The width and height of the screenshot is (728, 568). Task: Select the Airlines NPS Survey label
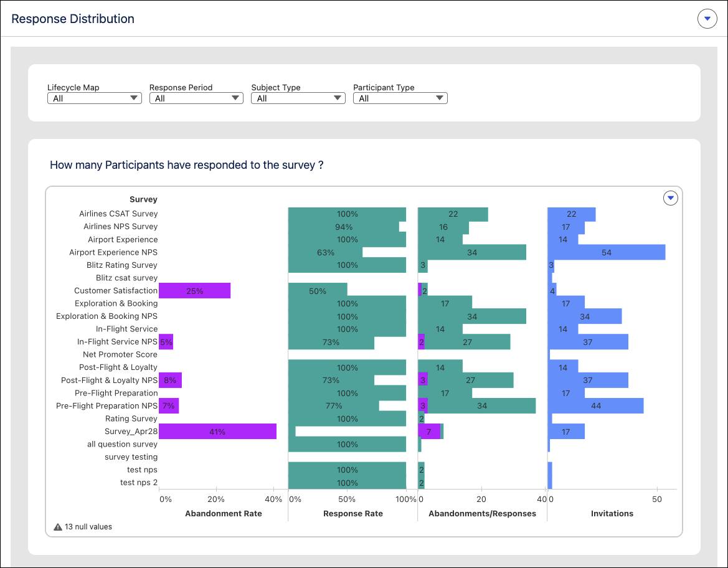(x=121, y=227)
